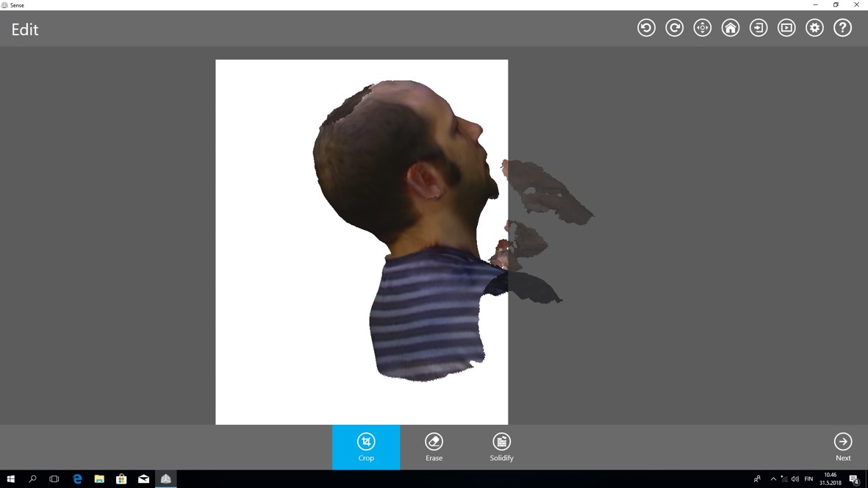Show hidden system tray icons
The height and width of the screenshot is (488, 868).
(x=772, y=479)
